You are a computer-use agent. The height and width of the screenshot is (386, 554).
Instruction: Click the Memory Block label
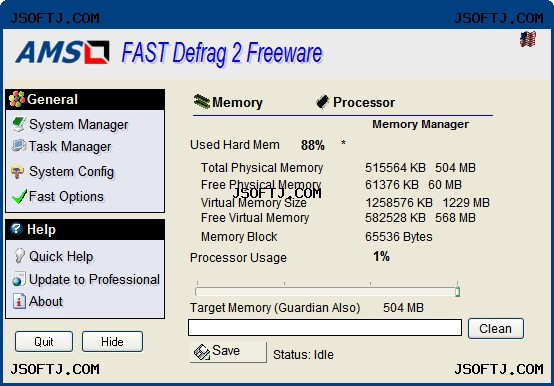pyautogui.click(x=239, y=237)
